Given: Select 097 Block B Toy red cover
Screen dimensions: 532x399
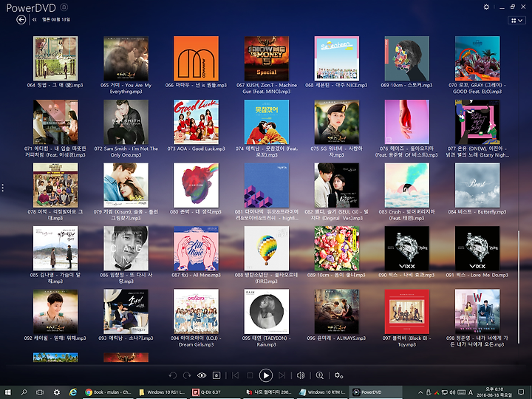Looking at the screenshot, I should click(407, 312).
